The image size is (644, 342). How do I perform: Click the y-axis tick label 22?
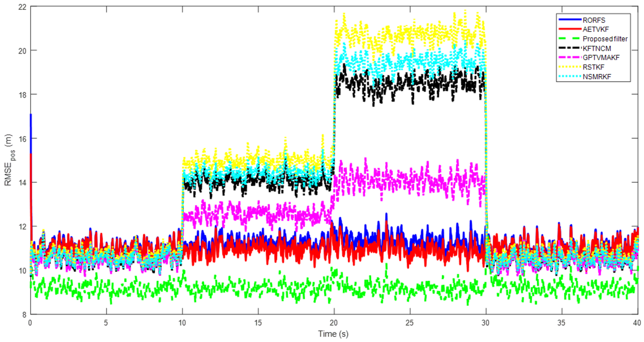coord(22,7)
